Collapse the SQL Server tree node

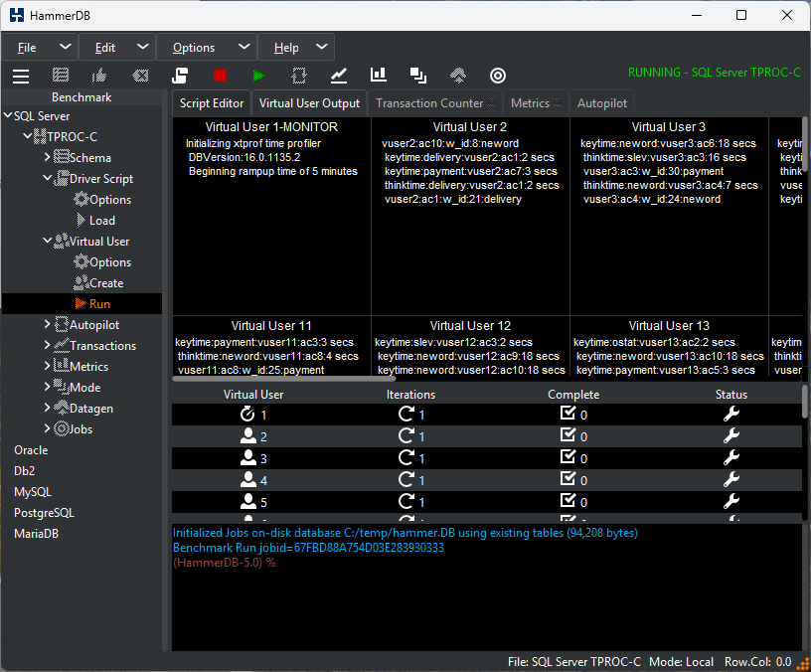coord(8,115)
